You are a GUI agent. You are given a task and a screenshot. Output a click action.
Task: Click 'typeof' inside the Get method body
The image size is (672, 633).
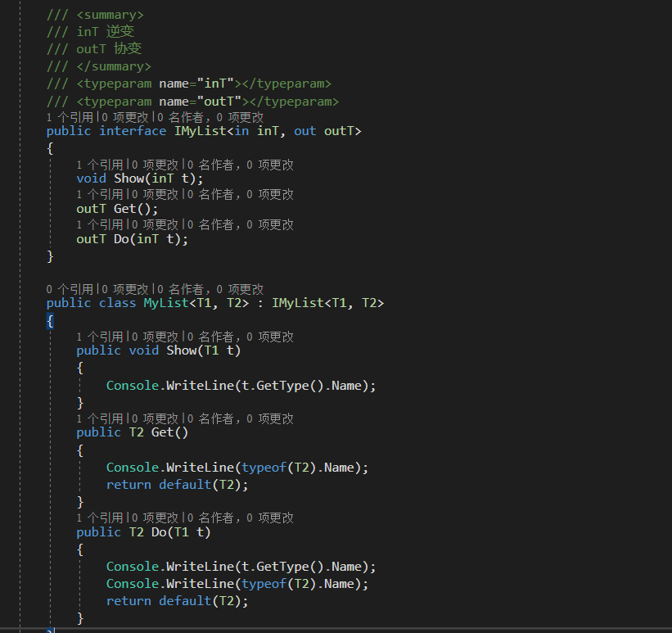pos(264,468)
